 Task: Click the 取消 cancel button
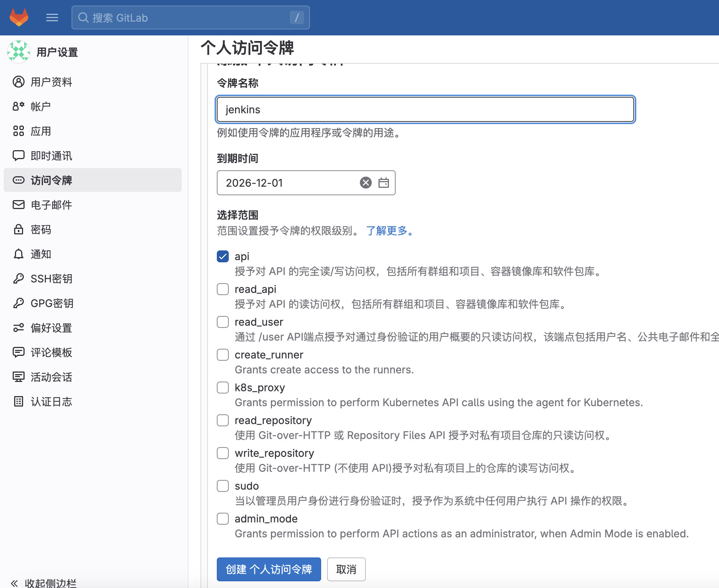click(346, 569)
